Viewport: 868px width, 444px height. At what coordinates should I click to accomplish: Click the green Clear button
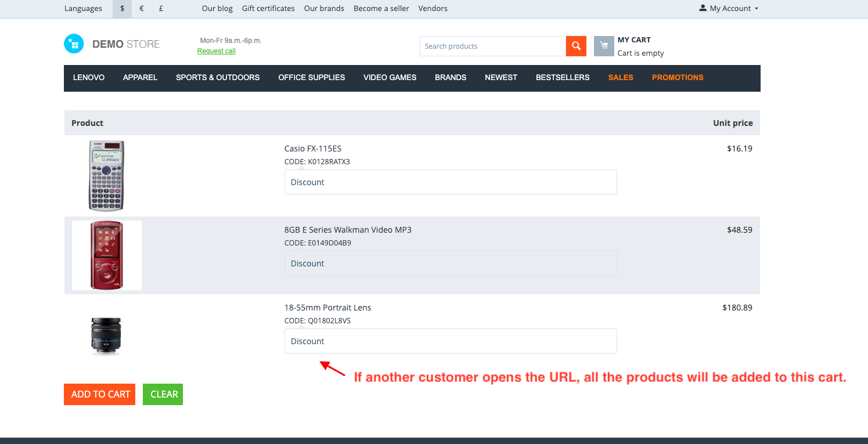(163, 395)
